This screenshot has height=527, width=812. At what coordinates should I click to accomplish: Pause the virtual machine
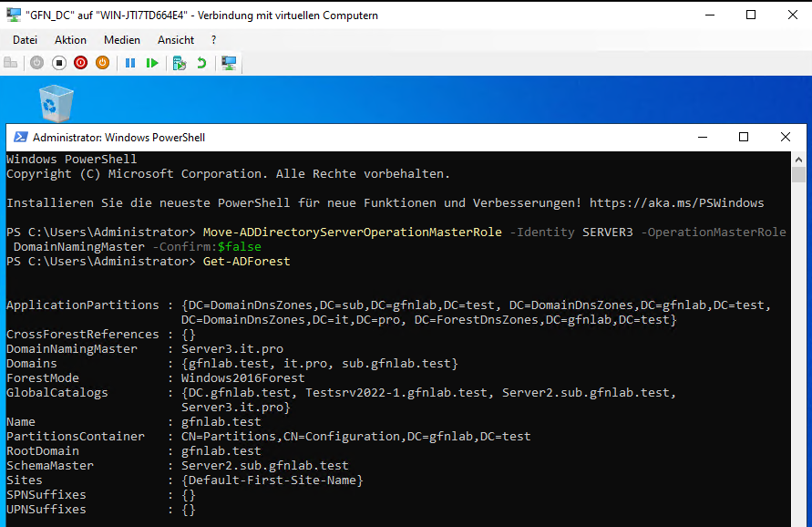[x=130, y=63]
